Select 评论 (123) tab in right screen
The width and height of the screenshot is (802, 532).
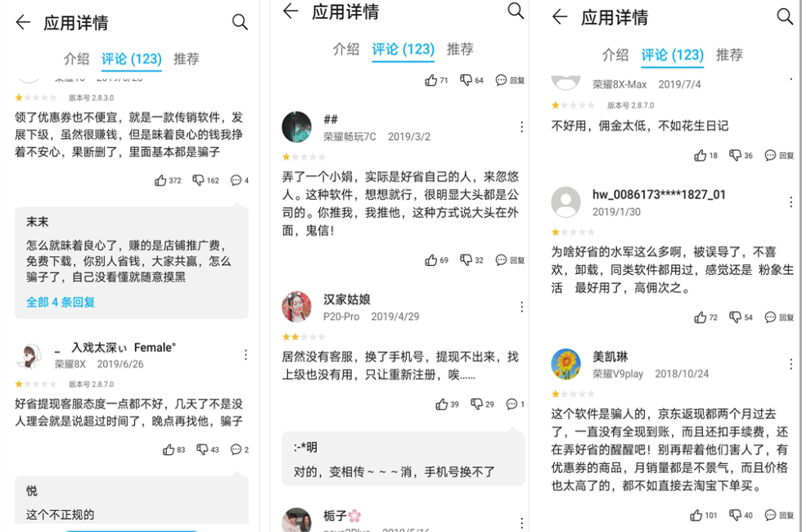pos(672,55)
